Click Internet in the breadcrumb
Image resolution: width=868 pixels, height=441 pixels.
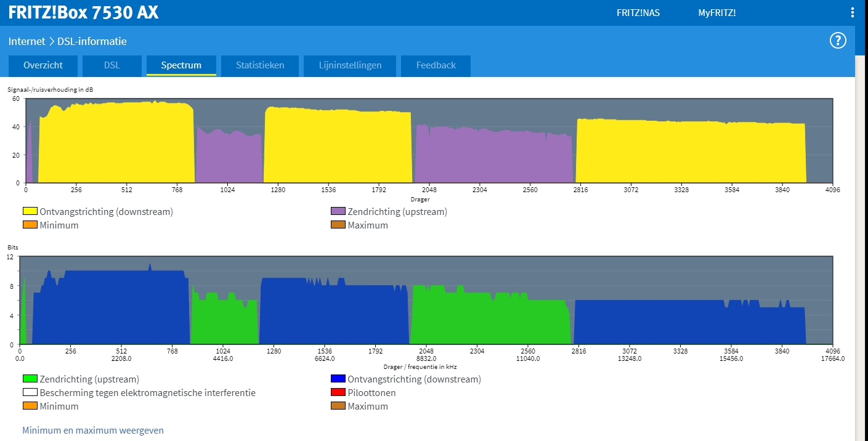tap(26, 41)
